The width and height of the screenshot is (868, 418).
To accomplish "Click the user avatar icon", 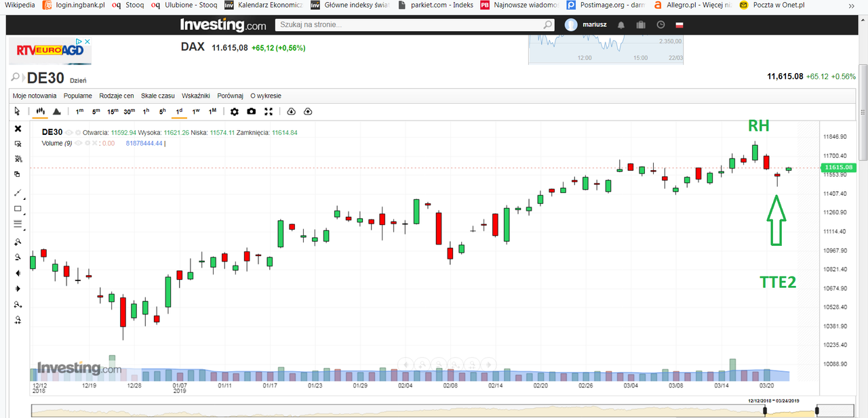I will 571,24.
